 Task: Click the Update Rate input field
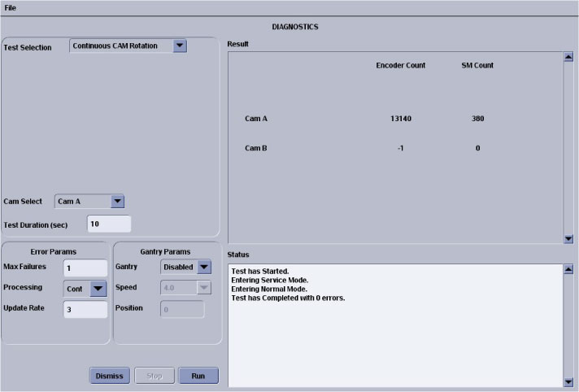(x=85, y=309)
